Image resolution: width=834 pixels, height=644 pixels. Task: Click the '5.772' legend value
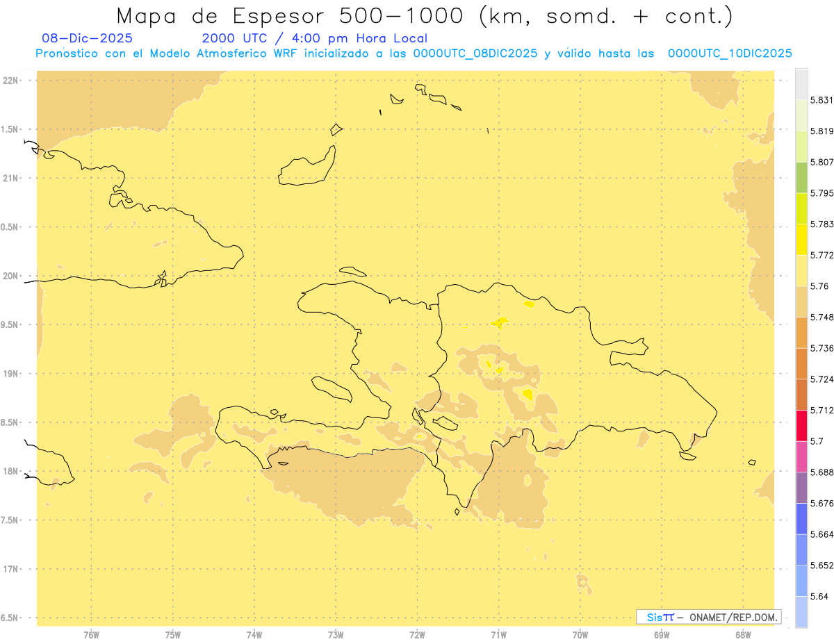[822, 255]
